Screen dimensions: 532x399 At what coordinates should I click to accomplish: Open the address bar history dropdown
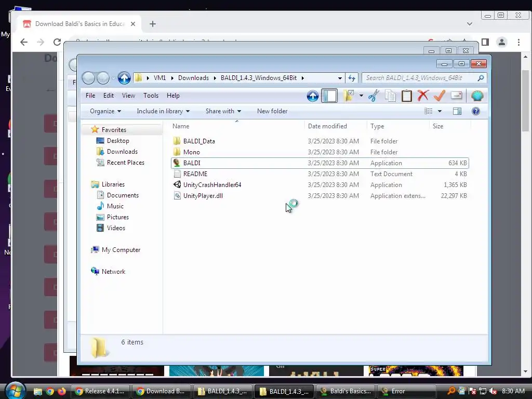(340, 78)
